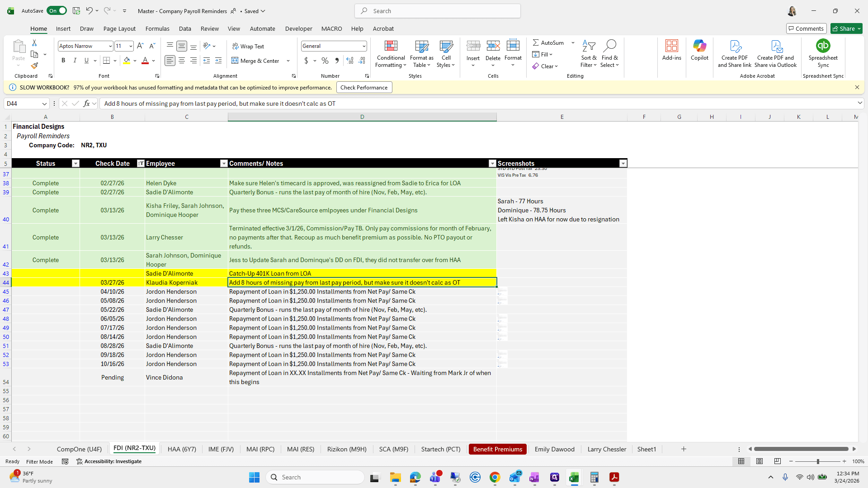Open Windows Start menu
The image size is (868, 488).
tap(254, 477)
